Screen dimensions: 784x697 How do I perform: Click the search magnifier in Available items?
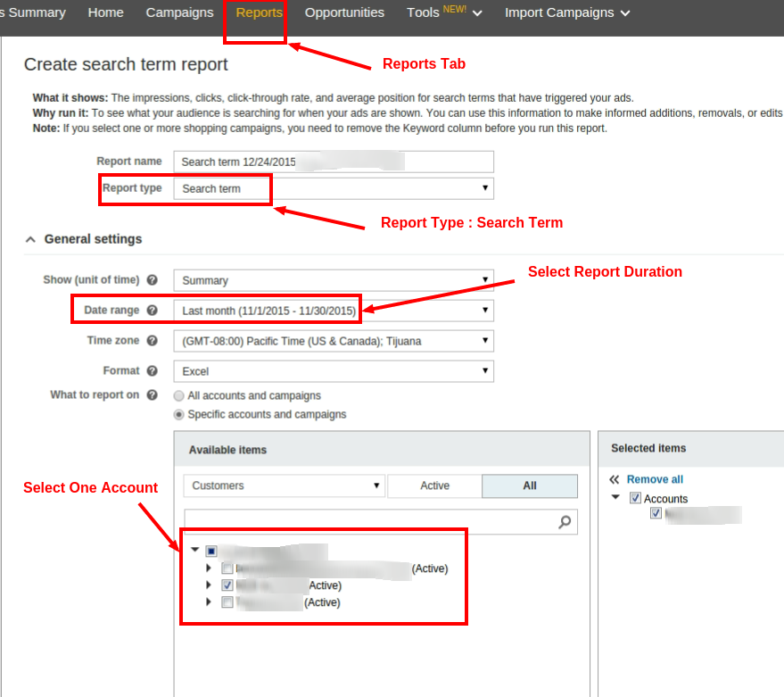tap(565, 522)
